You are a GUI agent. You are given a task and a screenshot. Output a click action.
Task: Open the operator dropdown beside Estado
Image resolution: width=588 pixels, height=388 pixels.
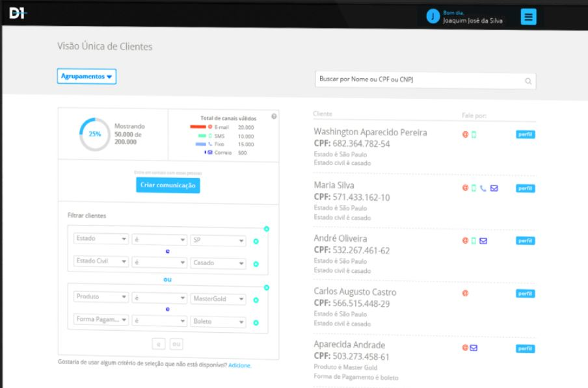click(x=159, y=239)
